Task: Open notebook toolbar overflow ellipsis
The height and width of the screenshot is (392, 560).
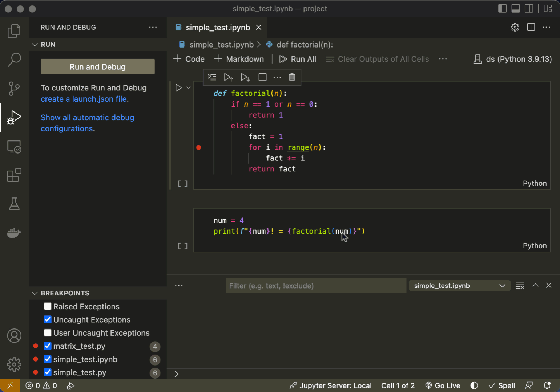Action: click(443, 59)
